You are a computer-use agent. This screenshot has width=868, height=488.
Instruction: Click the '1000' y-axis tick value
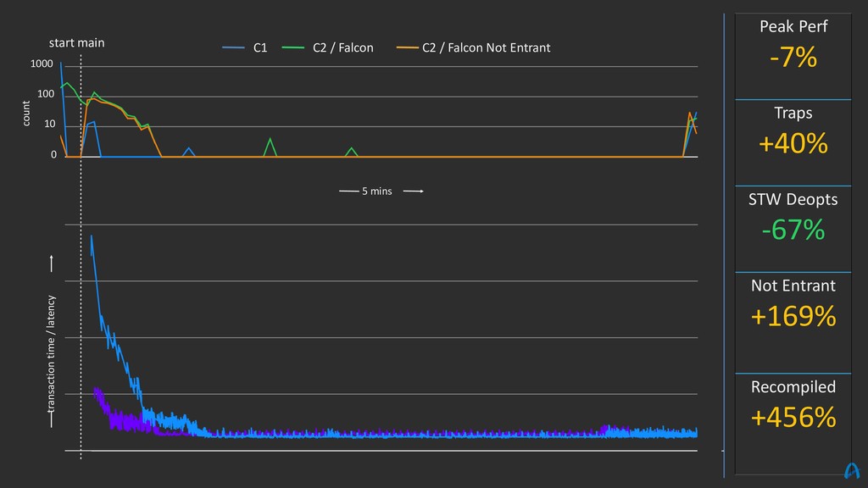[42, 64]
